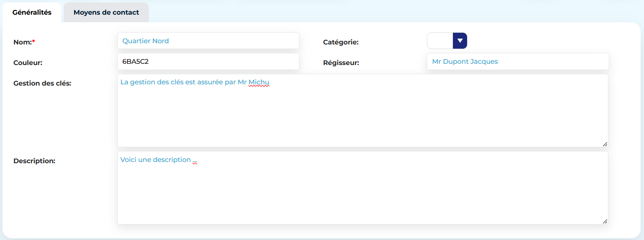This screenshot has height=240, width=644.
Task: Open the Moyens de contact tab
Action: point(106,13)
